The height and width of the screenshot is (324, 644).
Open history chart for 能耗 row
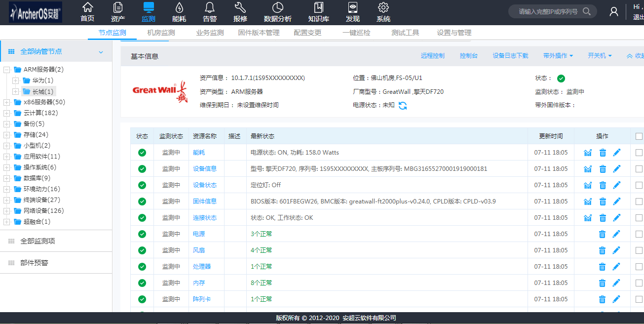click(x=588, y=152)
